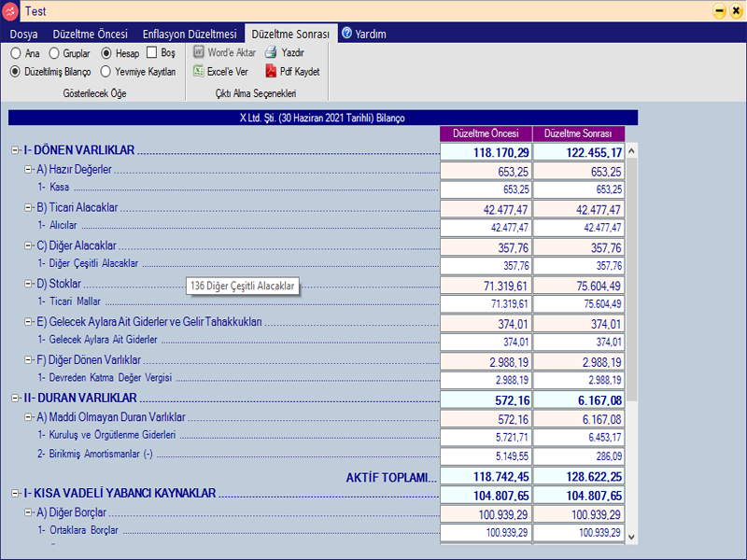The image size is (747, 560).
Task: Click the X Ltd. Şti. Bilanço title bar
Action: [x=323, y=118]
